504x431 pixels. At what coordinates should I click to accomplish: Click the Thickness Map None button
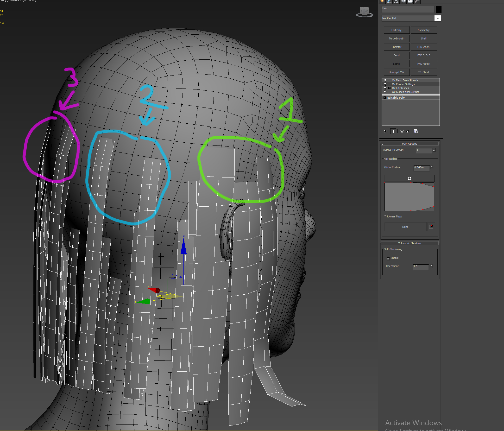click(x=405, y=227)
